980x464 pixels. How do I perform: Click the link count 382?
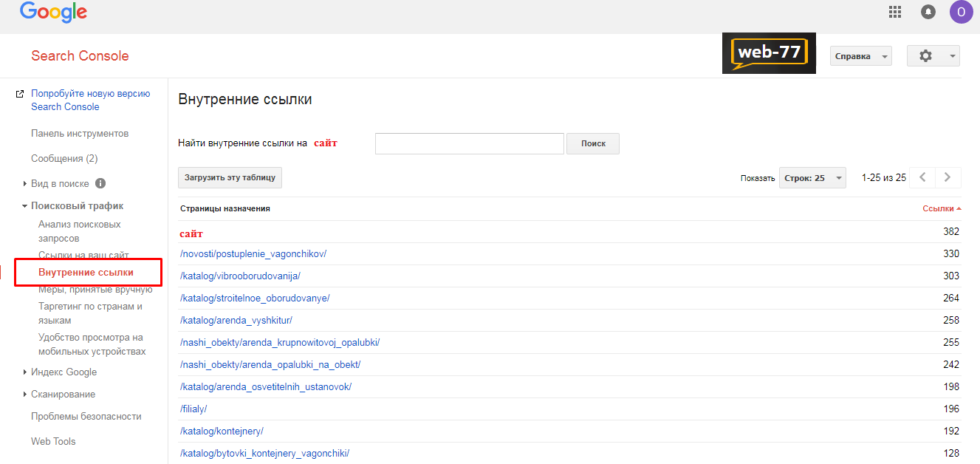coord(951,231)
